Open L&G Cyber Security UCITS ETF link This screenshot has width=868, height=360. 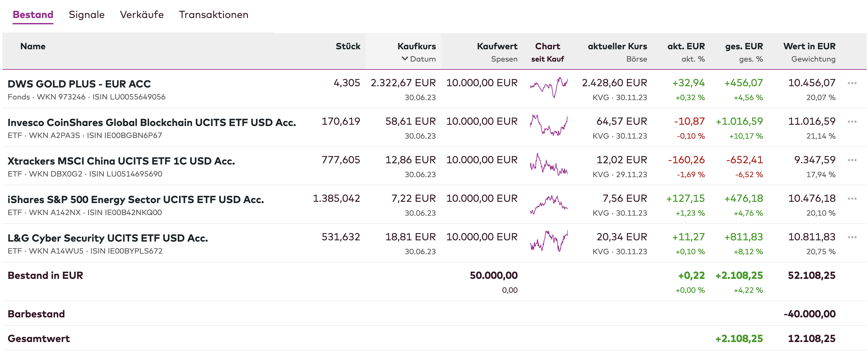(x=107, y=238)
